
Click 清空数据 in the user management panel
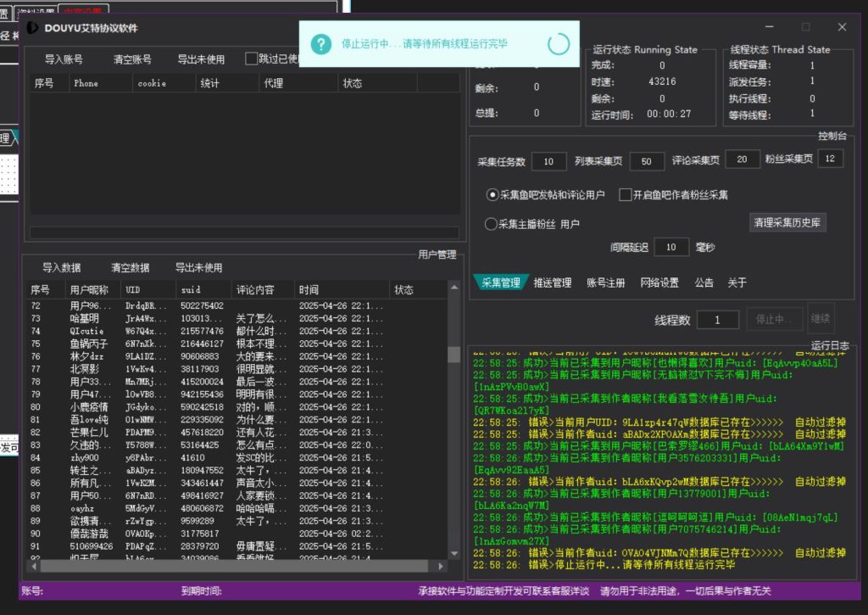[130, 267]
